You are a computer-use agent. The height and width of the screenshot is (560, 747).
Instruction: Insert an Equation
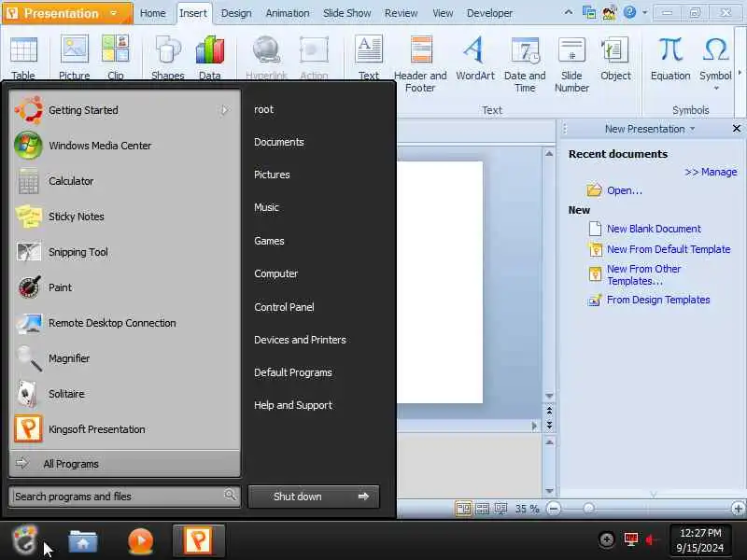point(670,58)
